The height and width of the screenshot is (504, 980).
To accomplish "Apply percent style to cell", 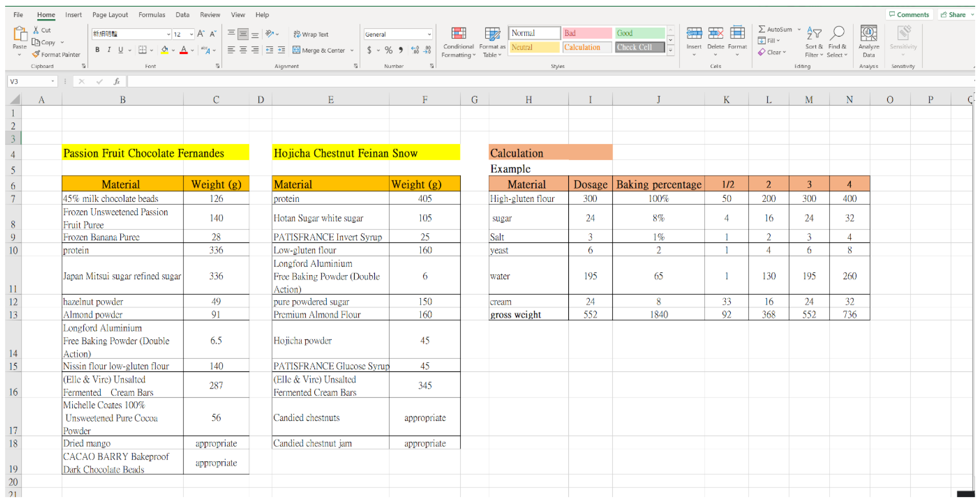I will 388,50.
